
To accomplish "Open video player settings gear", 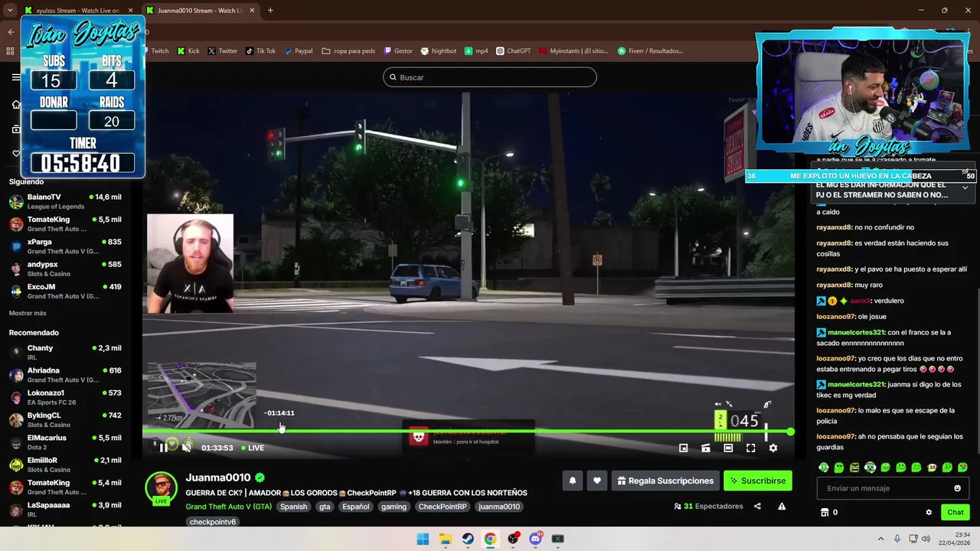I will pos(773,448).
